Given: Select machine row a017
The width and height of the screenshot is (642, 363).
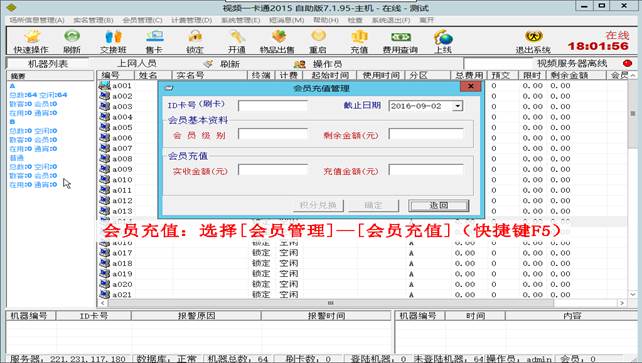Looking at the screenshot, I should (x=362, y=253).
